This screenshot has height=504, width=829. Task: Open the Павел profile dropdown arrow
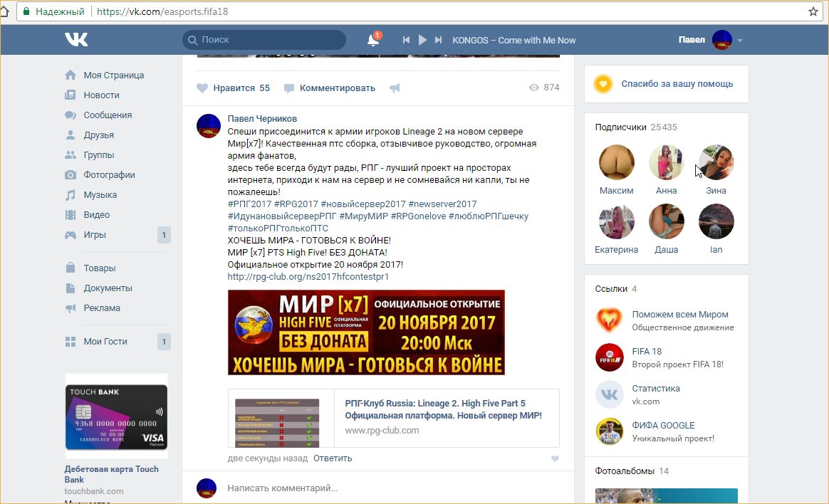(x=740, y=40)
